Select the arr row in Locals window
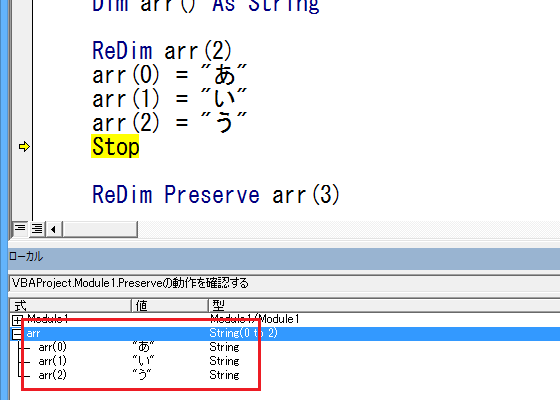Screen dimensions: 560x400 285,334
